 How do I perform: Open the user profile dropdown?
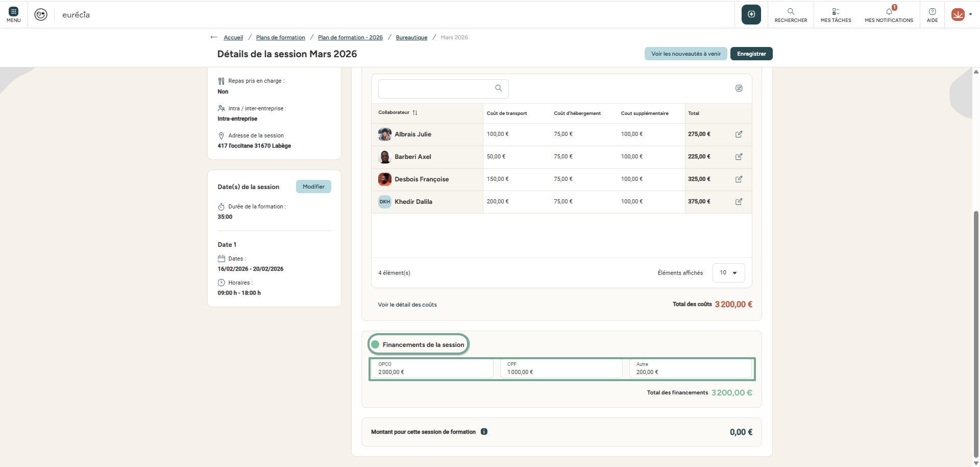tap(962, 14)
